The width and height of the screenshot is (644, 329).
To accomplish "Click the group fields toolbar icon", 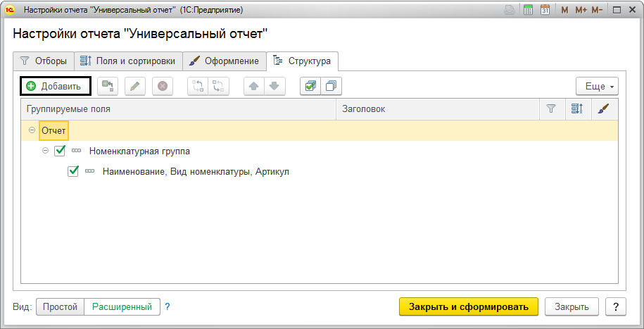I will pos(107,86).
